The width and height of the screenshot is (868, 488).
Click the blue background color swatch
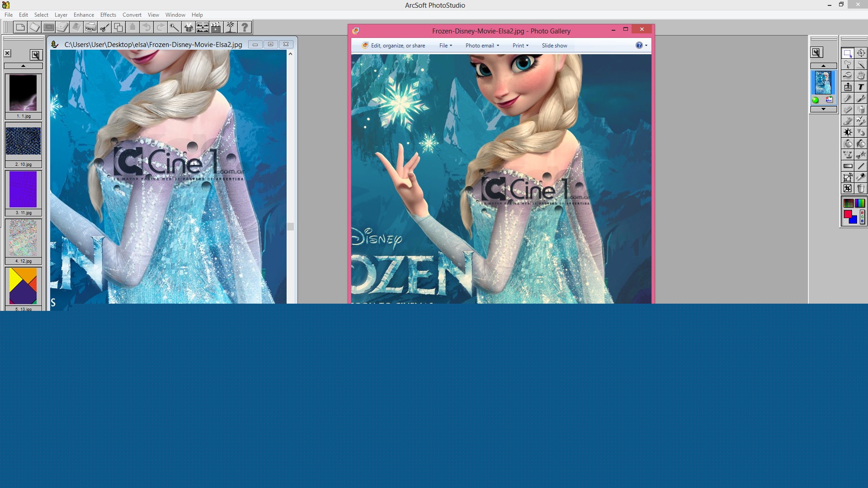click(854, 221)
